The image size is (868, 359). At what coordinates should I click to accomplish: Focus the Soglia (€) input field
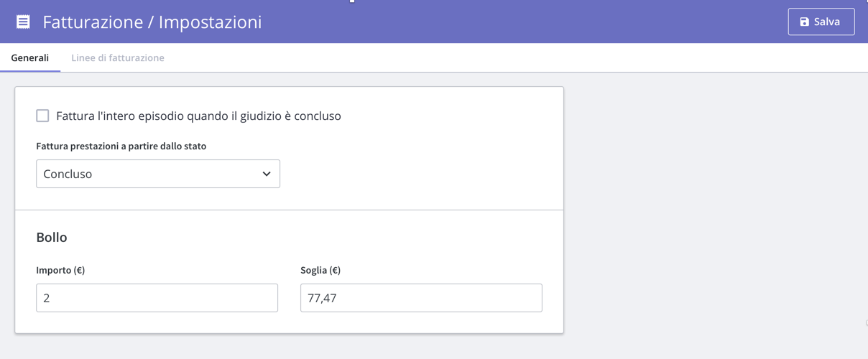pyautogui.click(x=421, y=298)
